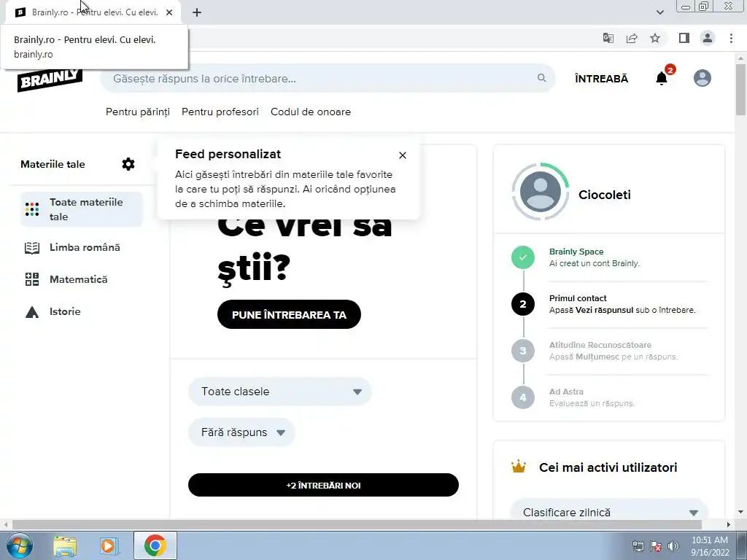
Task: Click the volume speaker tray icon
Action: (x=673, y=546)
